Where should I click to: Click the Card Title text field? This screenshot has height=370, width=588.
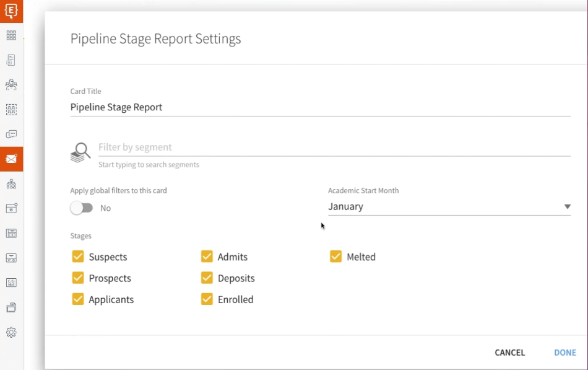tap(320, 107)
